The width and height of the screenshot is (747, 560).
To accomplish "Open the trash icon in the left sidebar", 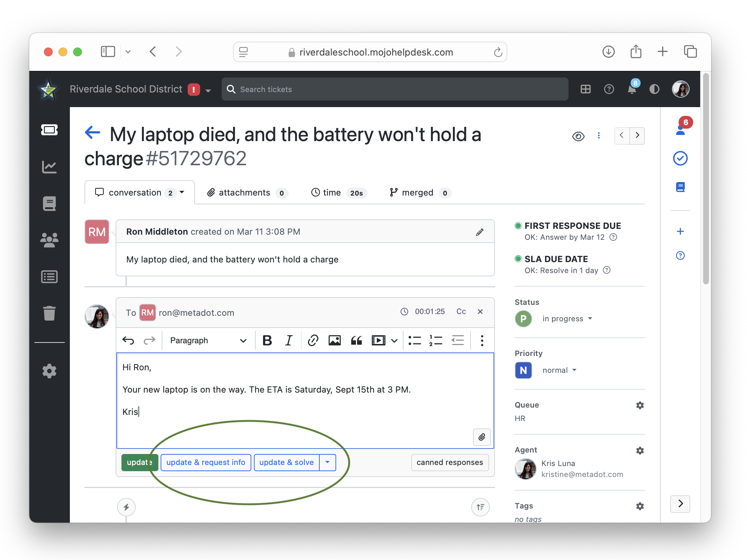I will click(x=49, y=313).
